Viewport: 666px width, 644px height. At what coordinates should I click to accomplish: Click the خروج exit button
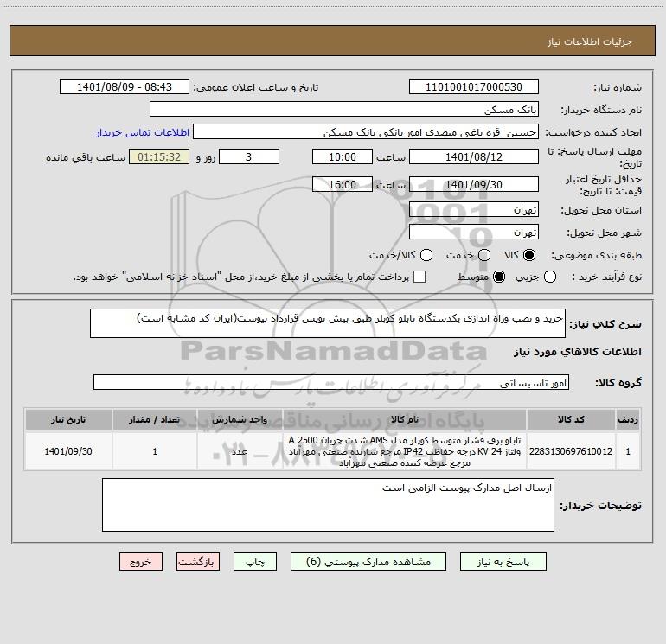(x=141, y=562)
